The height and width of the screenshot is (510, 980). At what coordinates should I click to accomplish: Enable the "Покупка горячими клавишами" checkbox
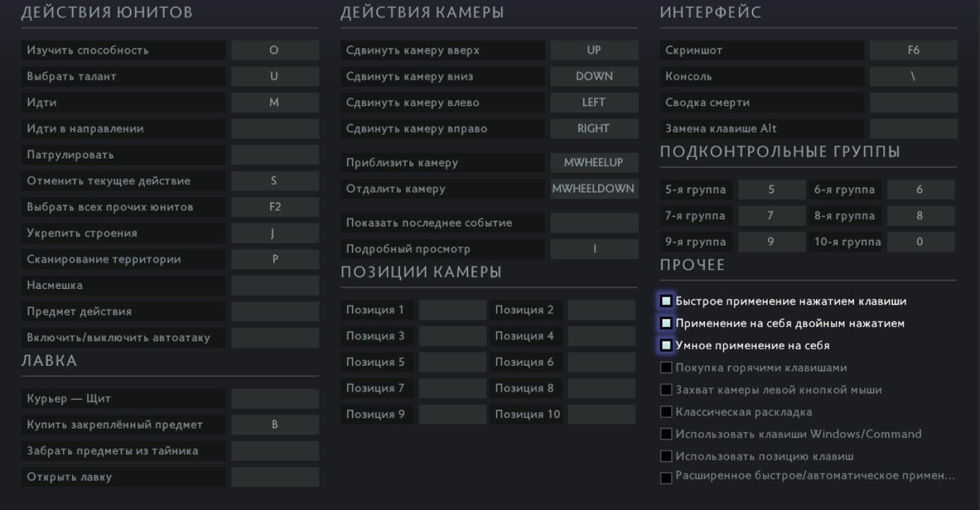pos(666,368)
